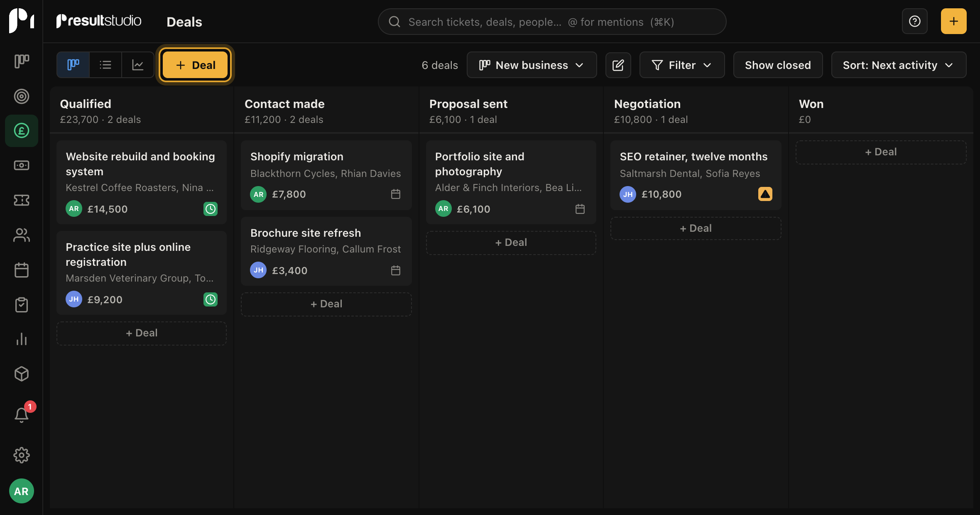Add a deal in the Won column
The height and width of the screenshot is (515, 980).
[x=881, y=152]
